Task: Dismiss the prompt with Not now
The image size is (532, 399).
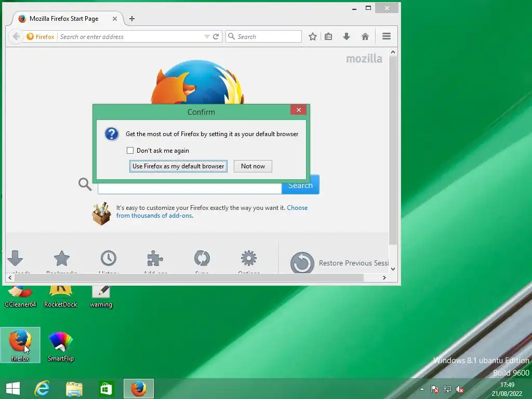Action: pyautogui.click(x=253, y=166)
